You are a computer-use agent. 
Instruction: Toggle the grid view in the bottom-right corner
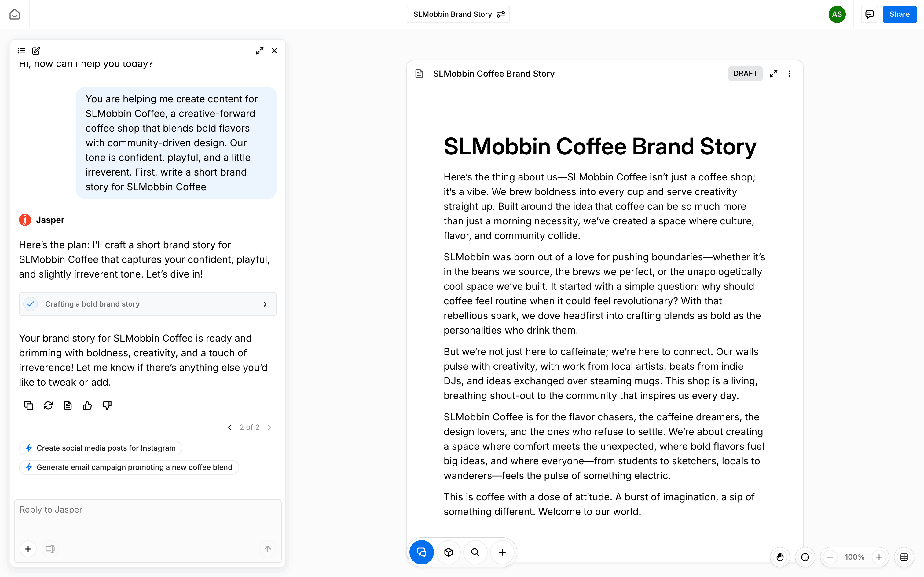coord(904,557)
